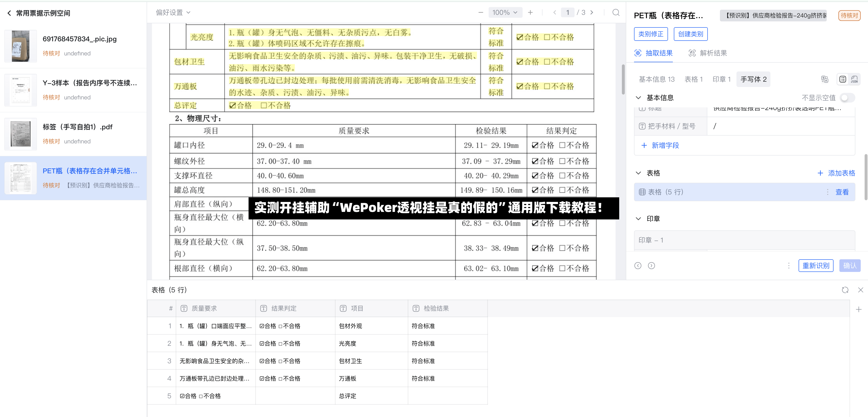This screenshot has height=417, width=868.
Task: Click the 把手材料/型号 value field
Action: point(781,126)
